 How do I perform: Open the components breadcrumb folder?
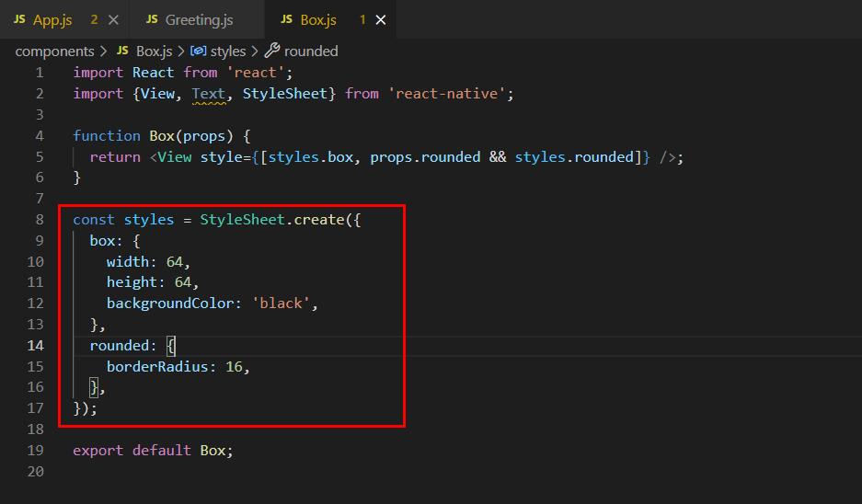point(54,52)
